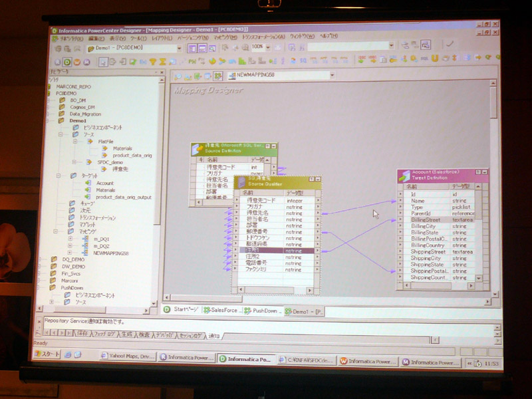
Task: Click scroll-down arrow in Account target list
Action: pos(478,278)
